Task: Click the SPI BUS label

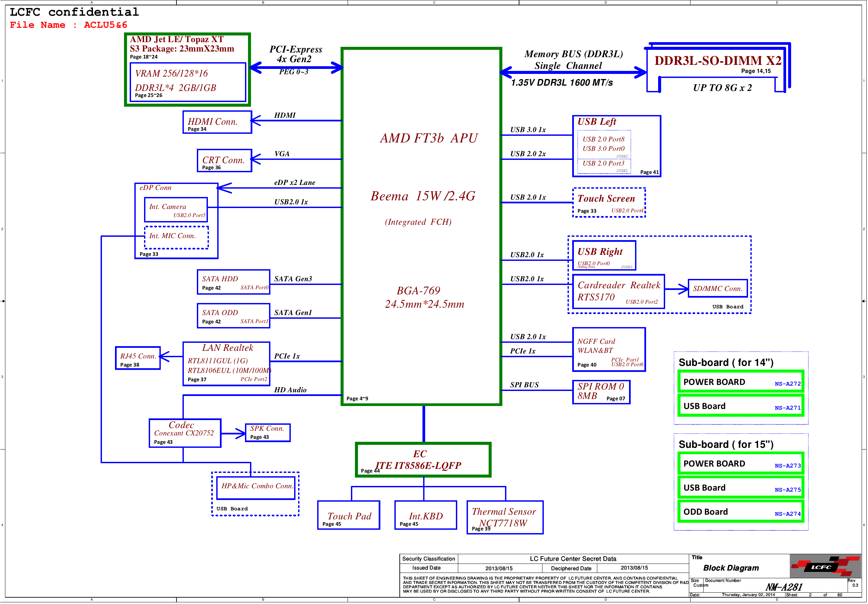Action: tap(524, 385)
